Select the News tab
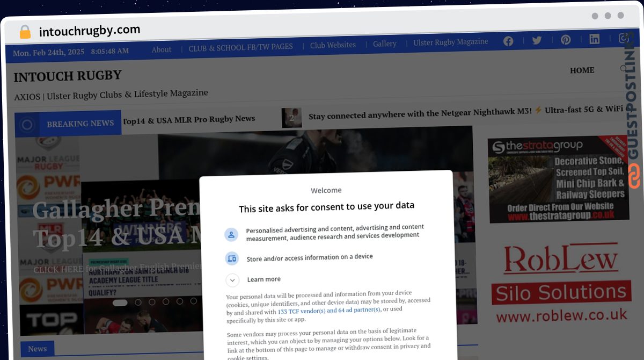The height and width of the screenshot is (360, 644). click(38, 349)
